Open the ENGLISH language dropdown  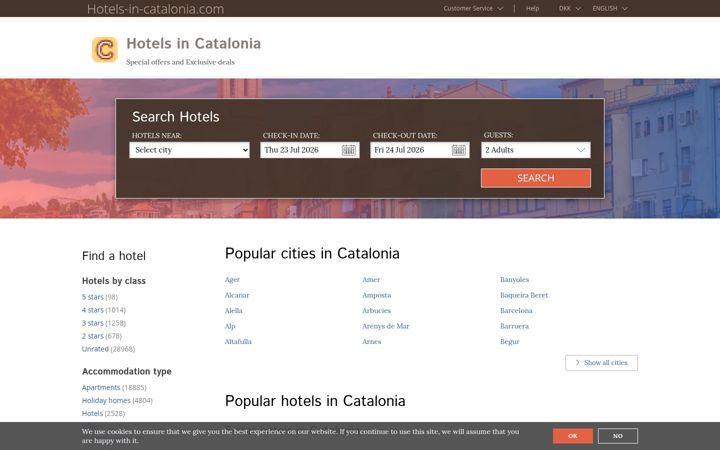(x=610, y=8)
